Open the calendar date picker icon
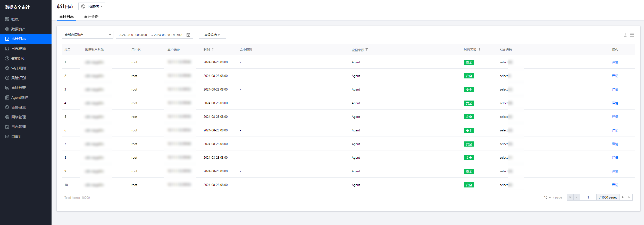644x225 pixels. [x=188, y=35]
